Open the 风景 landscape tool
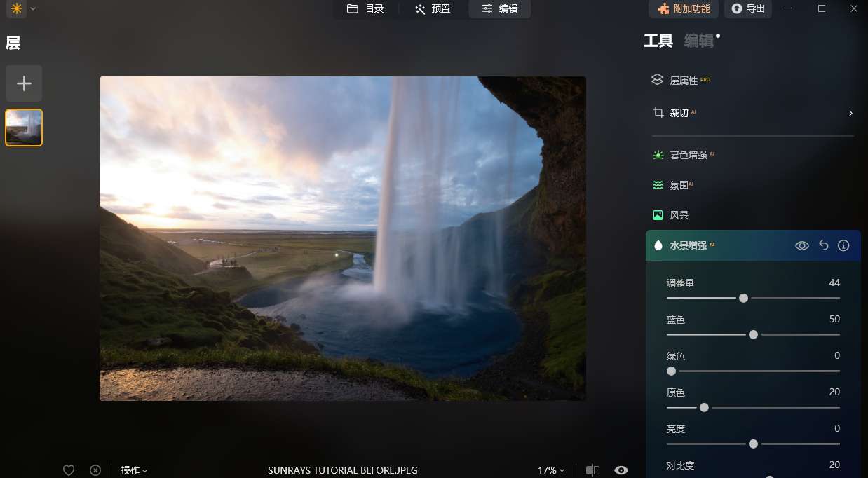The width and height of the screenshot is (868, 478). [678, 215]
